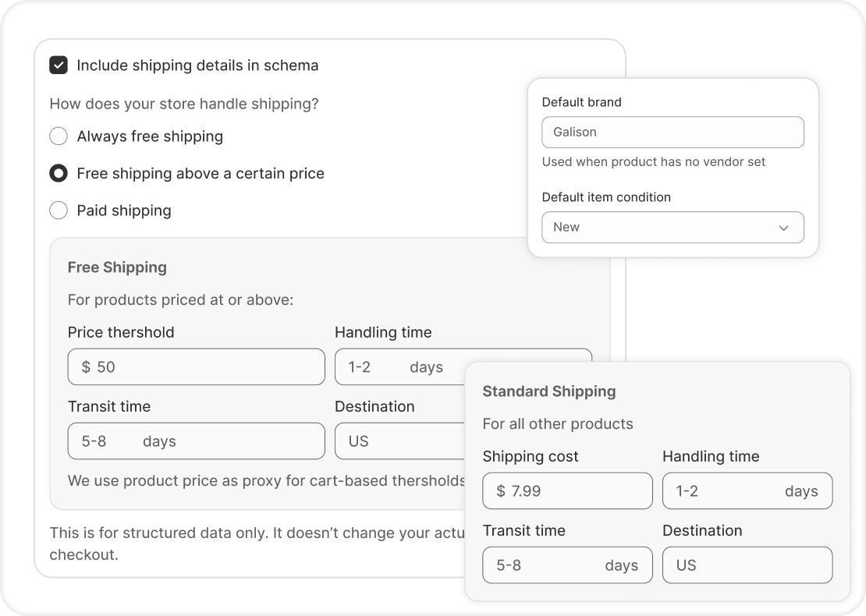Click the Free Shipping section heading
866x616 pixels.
click(x=117, y=267)
